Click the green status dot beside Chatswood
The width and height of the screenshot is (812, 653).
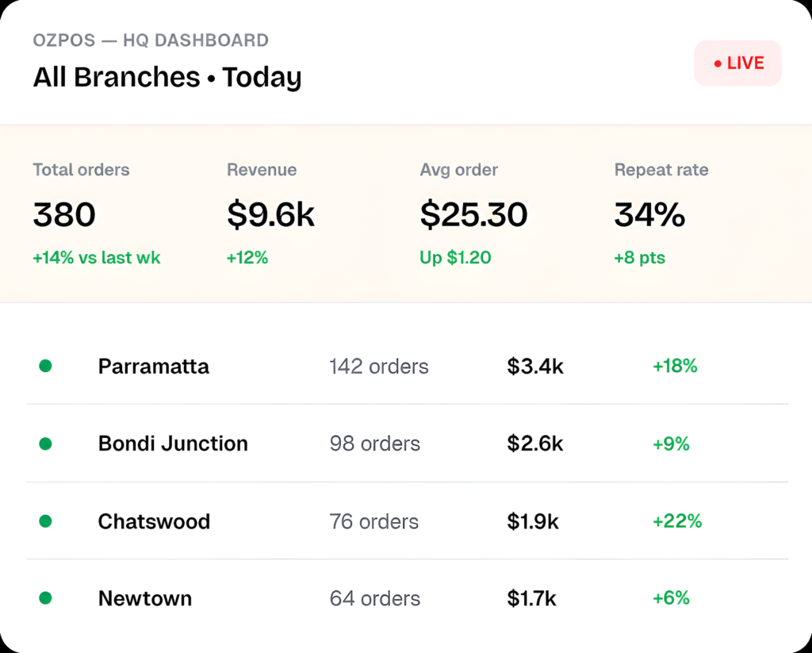coord(45,520)
